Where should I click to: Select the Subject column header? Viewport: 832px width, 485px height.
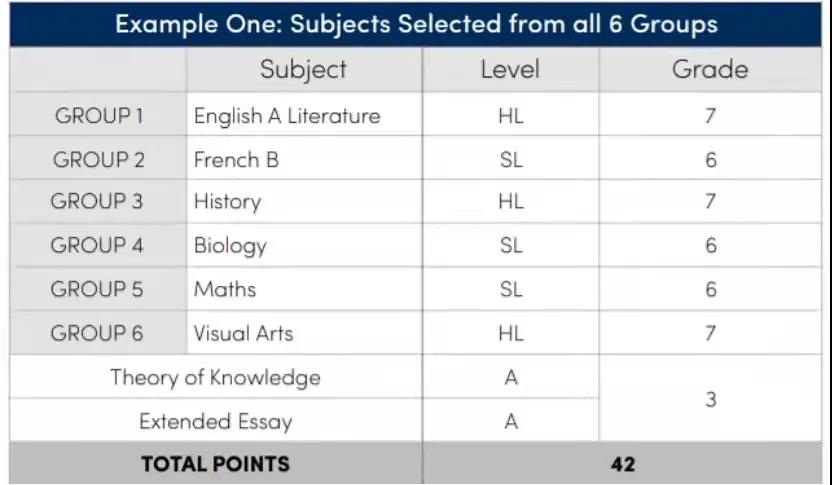[304, 70]
